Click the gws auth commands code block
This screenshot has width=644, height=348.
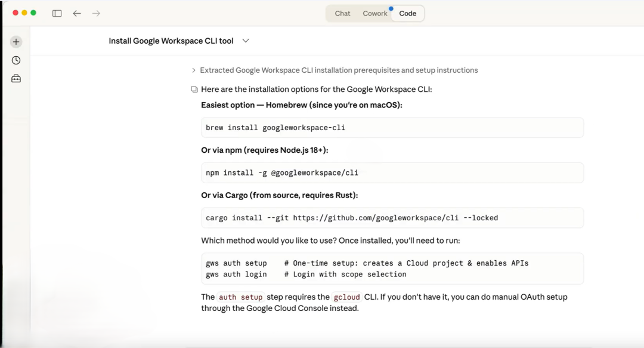tap(392, 269)
